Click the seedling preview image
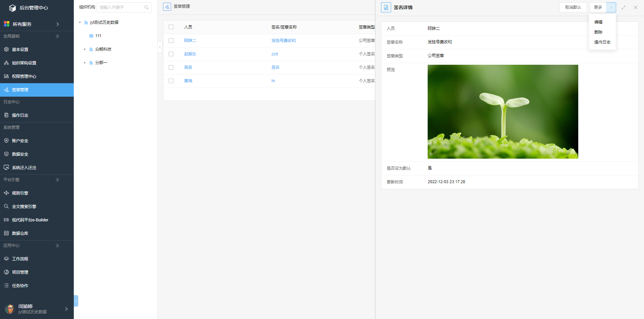The image size is (644, 319). tap(503, 112)
